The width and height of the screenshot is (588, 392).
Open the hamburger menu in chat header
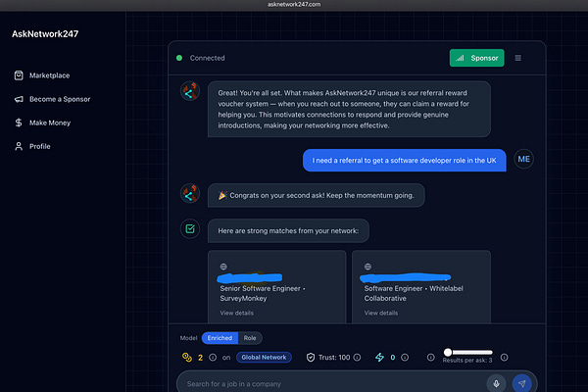point(517,58)
